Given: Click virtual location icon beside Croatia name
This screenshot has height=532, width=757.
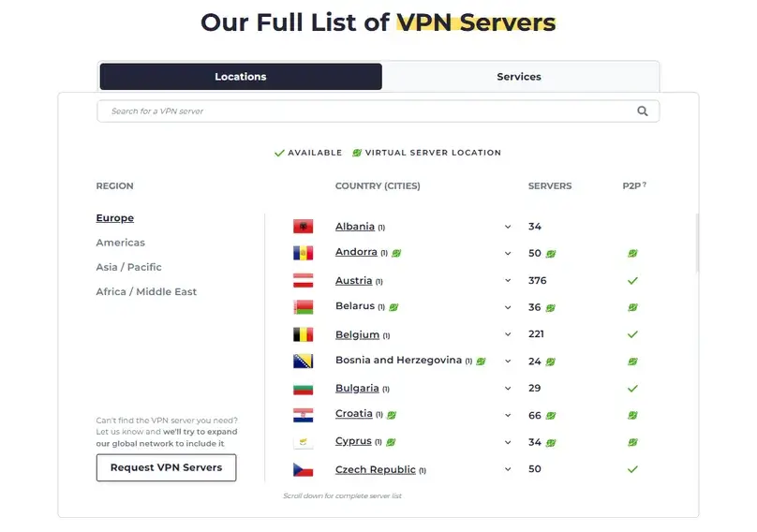Looking at the screenshot, I should pyautogui.click(x=392, y=415).
